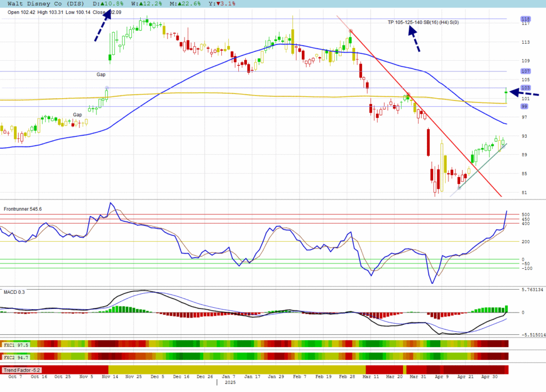Select the highlighted 99 price level tag
The width and height of the screenshot is (546, 392).
(525, 106)
